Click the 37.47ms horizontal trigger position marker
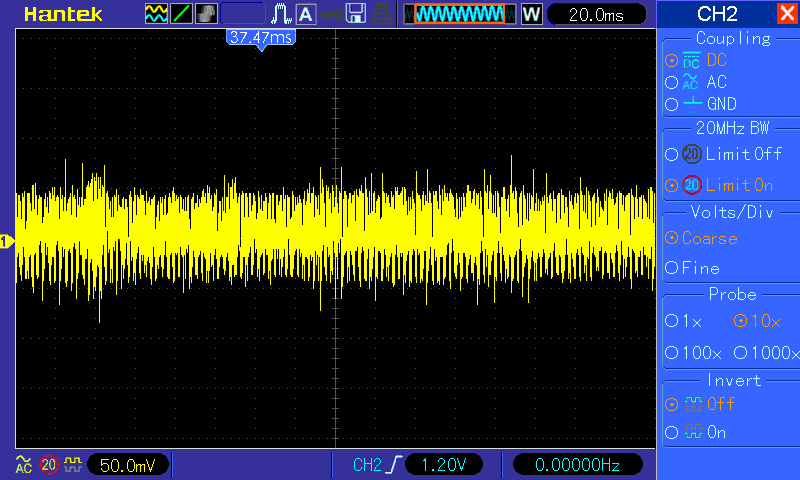Viewport: 800px width, 480px height. click(x=261, y=39)
